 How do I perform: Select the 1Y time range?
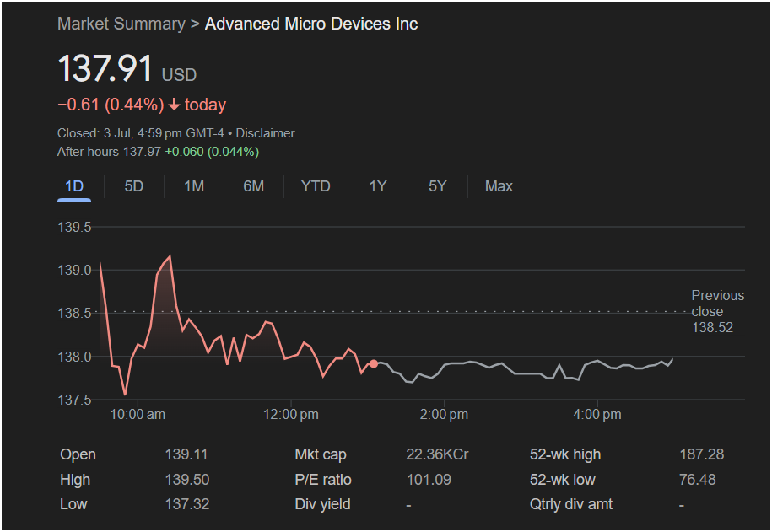point(378,186)
